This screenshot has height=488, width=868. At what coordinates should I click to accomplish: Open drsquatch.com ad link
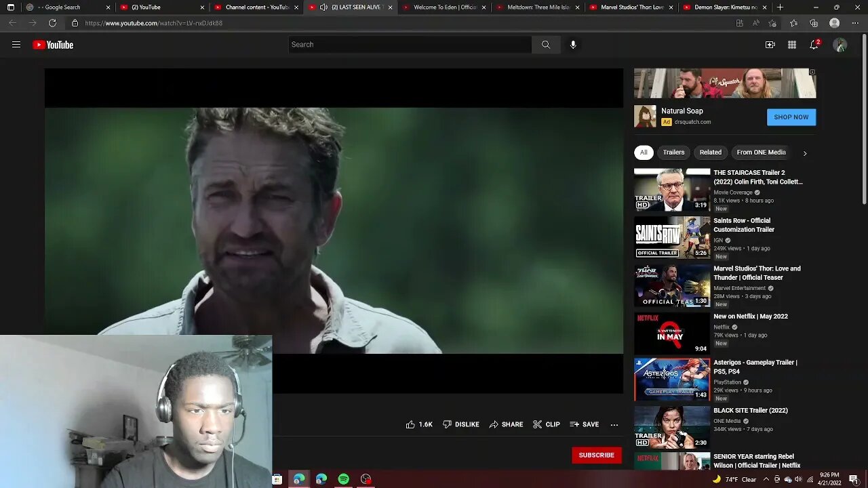[x=692, y=122]
